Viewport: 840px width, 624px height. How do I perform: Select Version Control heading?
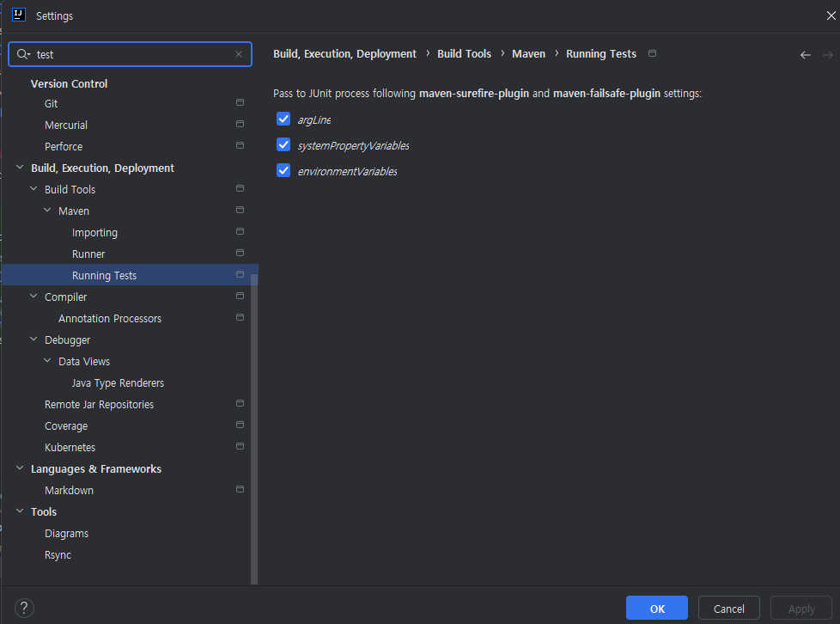pos(69,83)
